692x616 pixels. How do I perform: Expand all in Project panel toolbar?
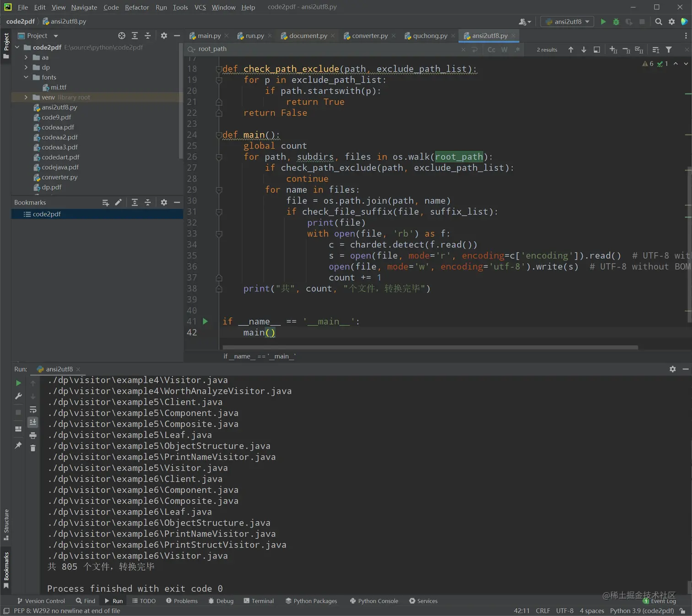(x=135, y=36)
